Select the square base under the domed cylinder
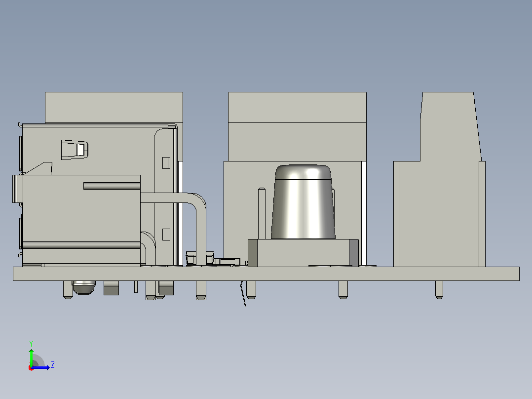Screen dimensions: 532x399 point(303,253)
